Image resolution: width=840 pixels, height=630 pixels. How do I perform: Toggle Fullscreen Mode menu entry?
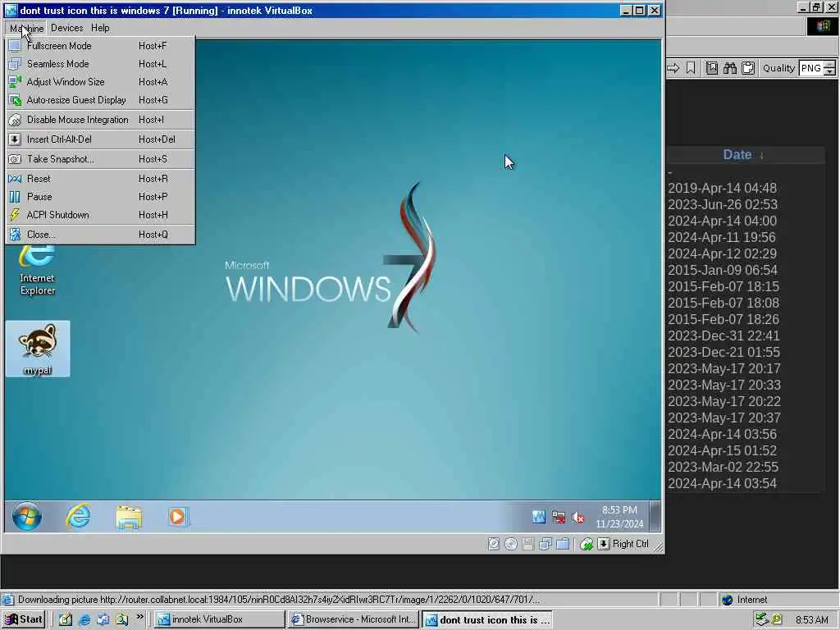click(100, 46)
